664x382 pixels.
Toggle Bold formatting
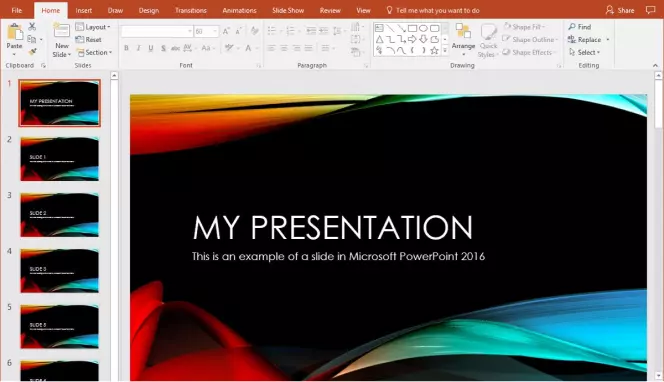point(126,48)
